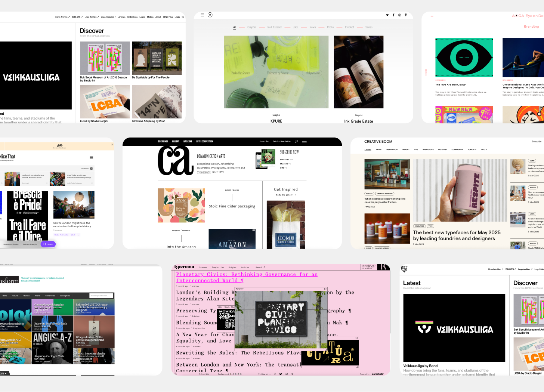Select In & Exterior filter on Mindsparkle
This screenshot has height=392, width=544.
coord(275,27)
